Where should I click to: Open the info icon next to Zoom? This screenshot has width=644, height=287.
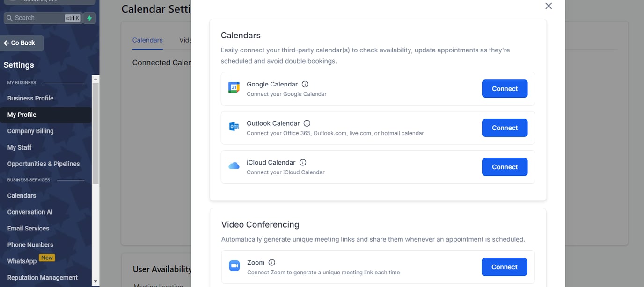[x=271, y=262]
